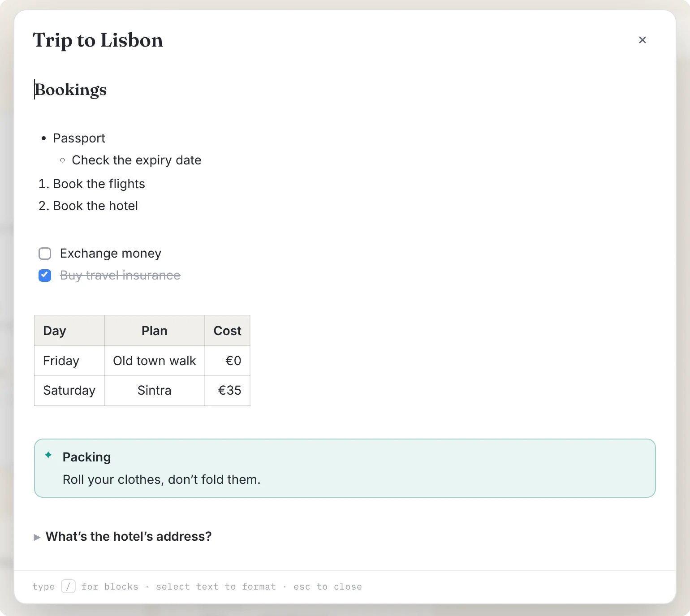Select the Day table header cell
Image resolution: width=690 pixels, height=616 pixels.
[69, 331]
